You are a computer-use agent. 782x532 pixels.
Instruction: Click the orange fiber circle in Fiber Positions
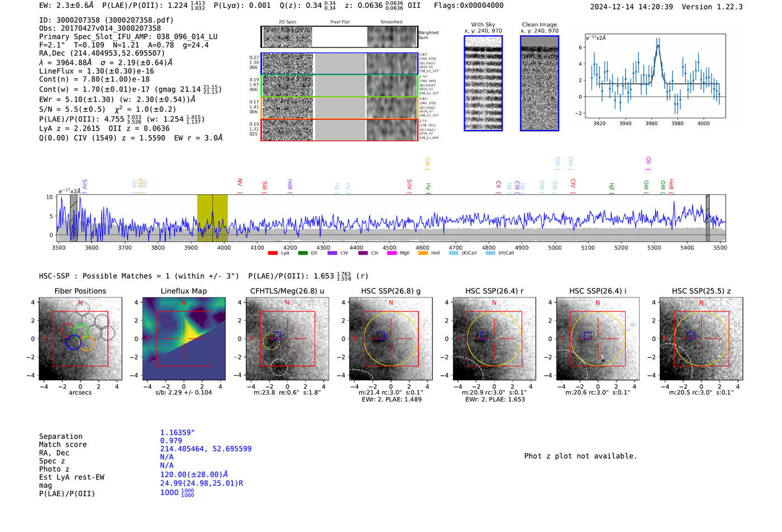tap(87, 343)
